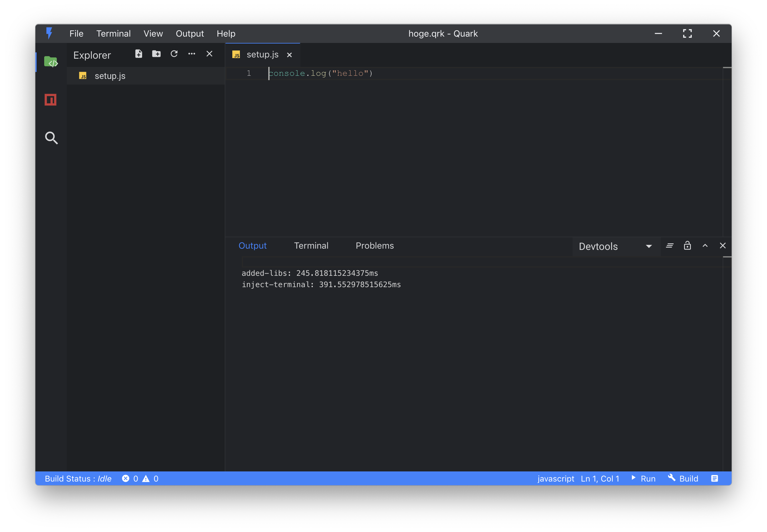The width and height of the screenshot is (767, 532).
Task: Click the error count indicator in status bar
Action: pyautogui.click(x=130, y=478)
